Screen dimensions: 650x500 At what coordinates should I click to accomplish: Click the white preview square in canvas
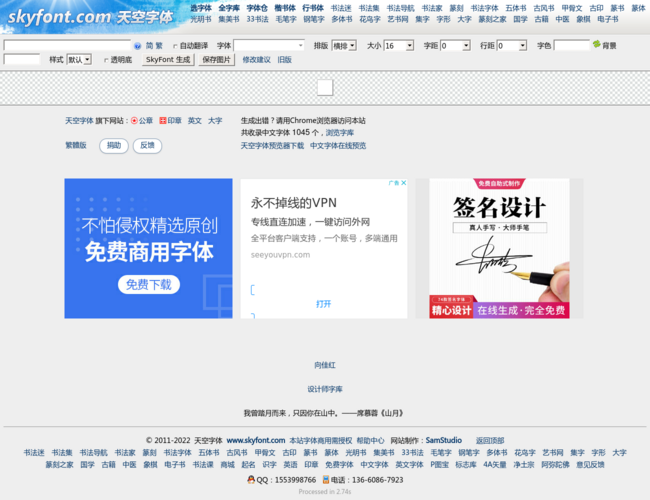(x=325, y=87)
